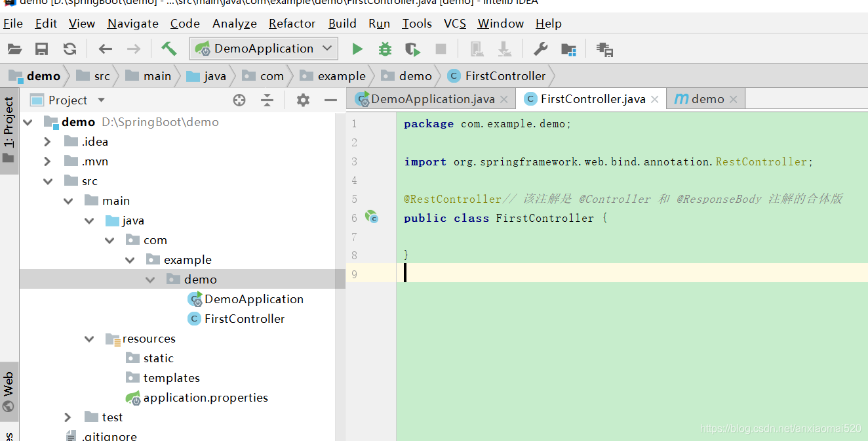Select FirstController in the project tree
The height and width of the screenshot is (441, 868).
[x=245, y=319]
